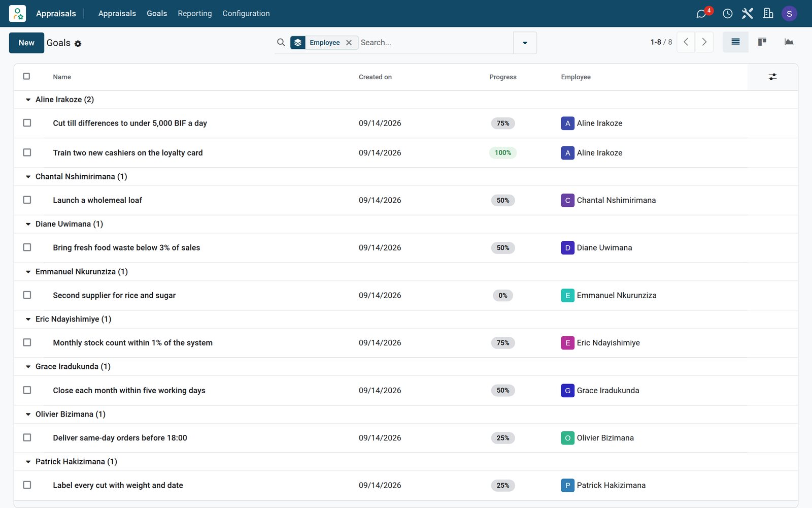
Task: Collapse the Diane Uwimana group
Action: (x=28, y=224)
